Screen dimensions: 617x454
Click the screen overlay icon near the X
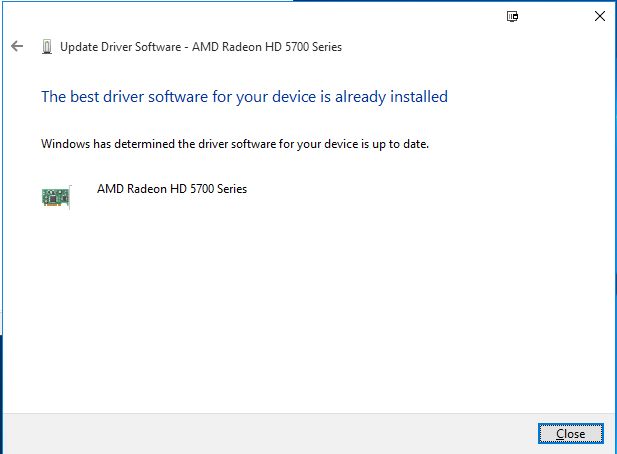[512, 16]
